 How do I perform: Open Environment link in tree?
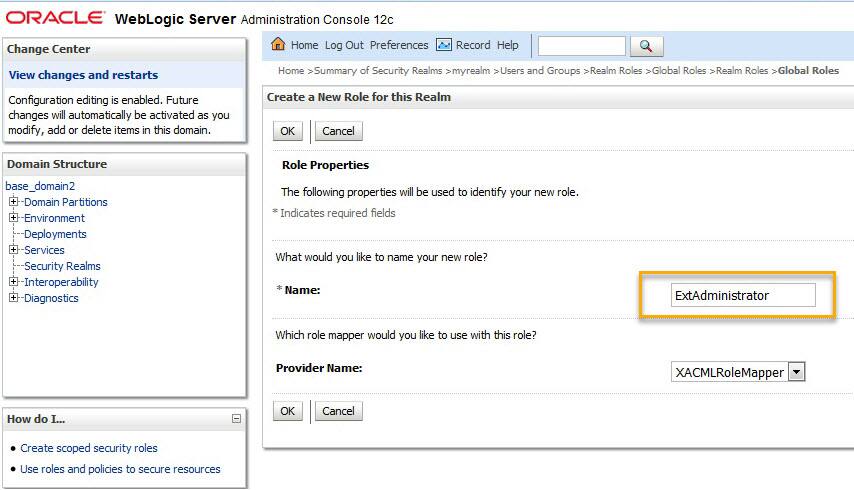(x=54, y=218)
